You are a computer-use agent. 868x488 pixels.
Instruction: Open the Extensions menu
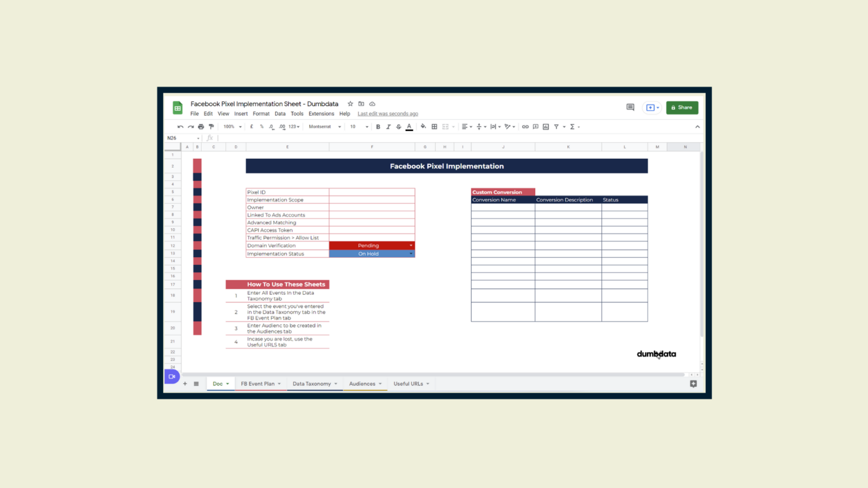(x=321, y=114)
